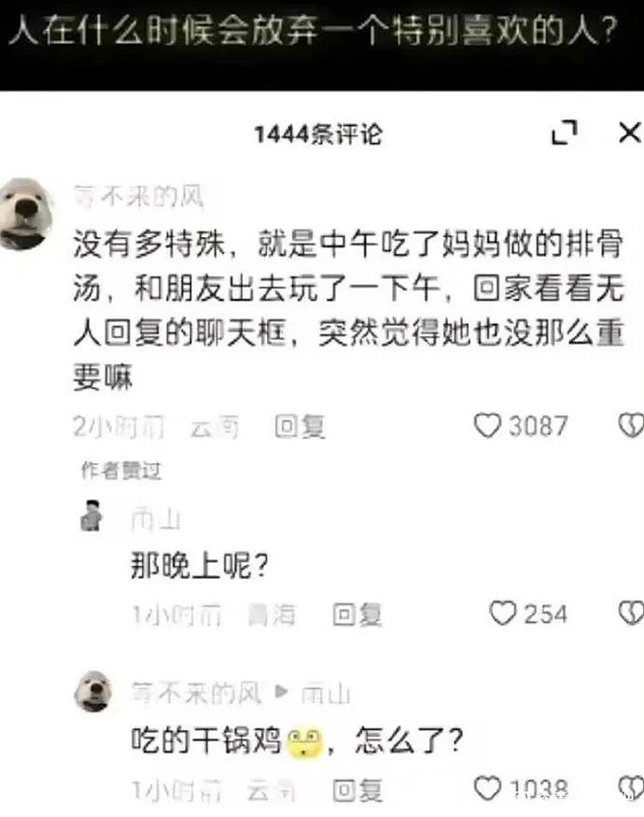Screen dimensions: 644x817
Task: Open the large dog avatar profile
Action: coord(26,214)
